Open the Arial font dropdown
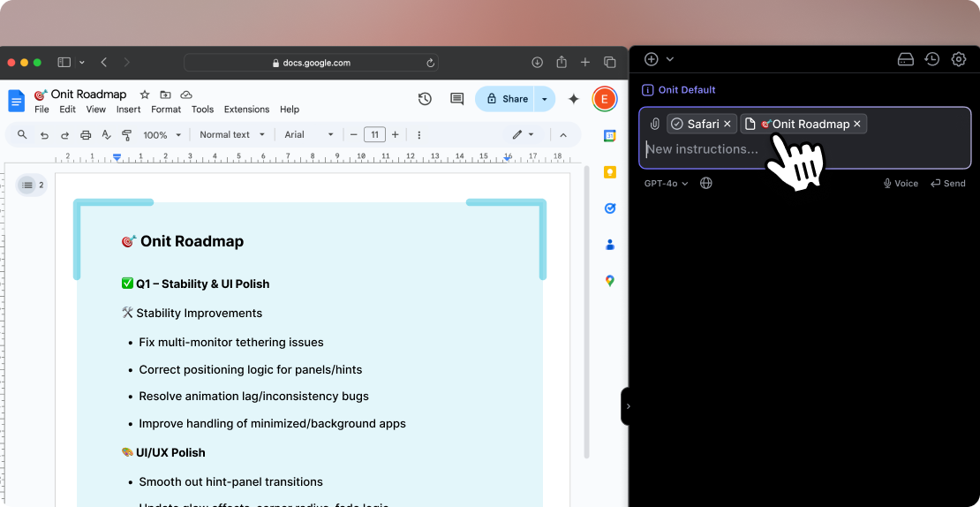980x507 pixels. 309,135
